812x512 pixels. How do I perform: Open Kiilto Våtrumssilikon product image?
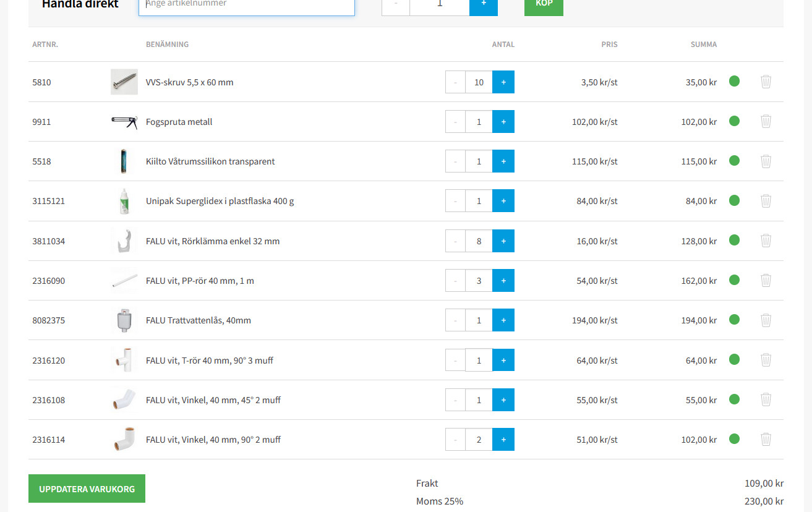pyautogui.click(x=124, y=161)
